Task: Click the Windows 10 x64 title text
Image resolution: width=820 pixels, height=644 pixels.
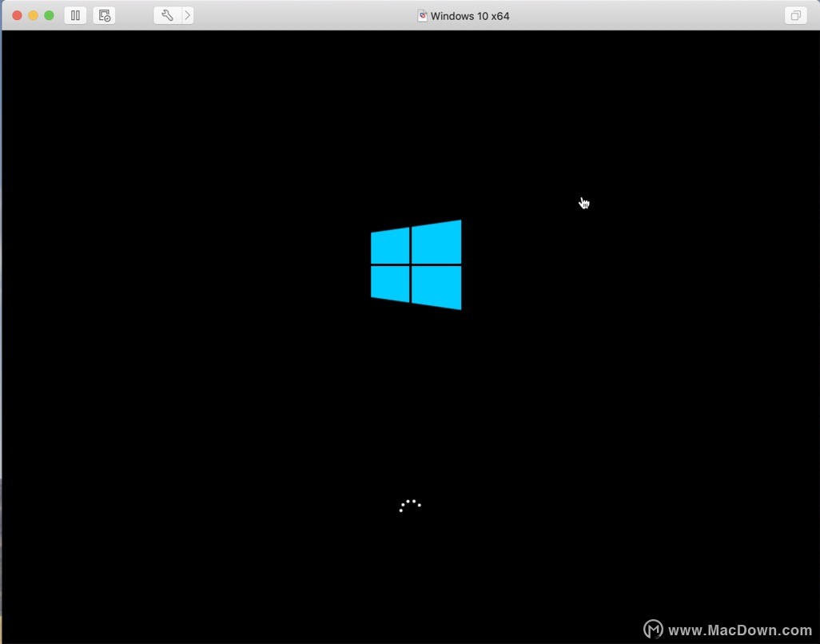Action: coord(470,16)
